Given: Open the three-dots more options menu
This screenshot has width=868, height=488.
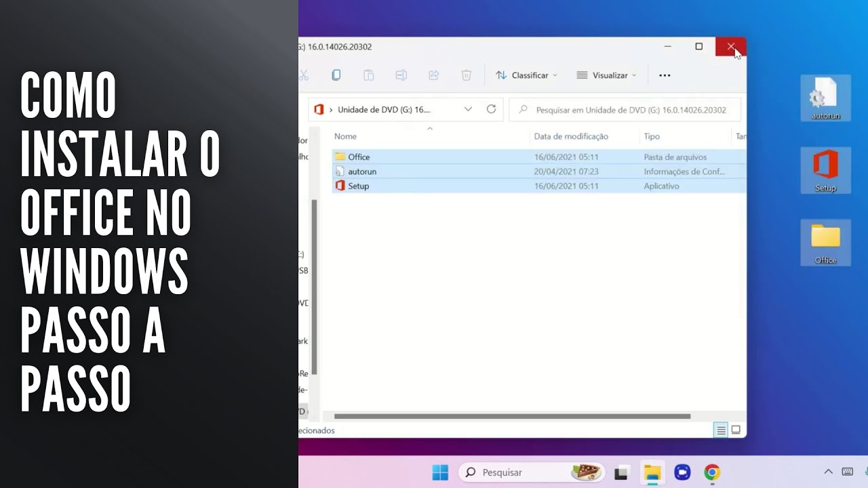Looking at the screenshot, I should point(665,75).
